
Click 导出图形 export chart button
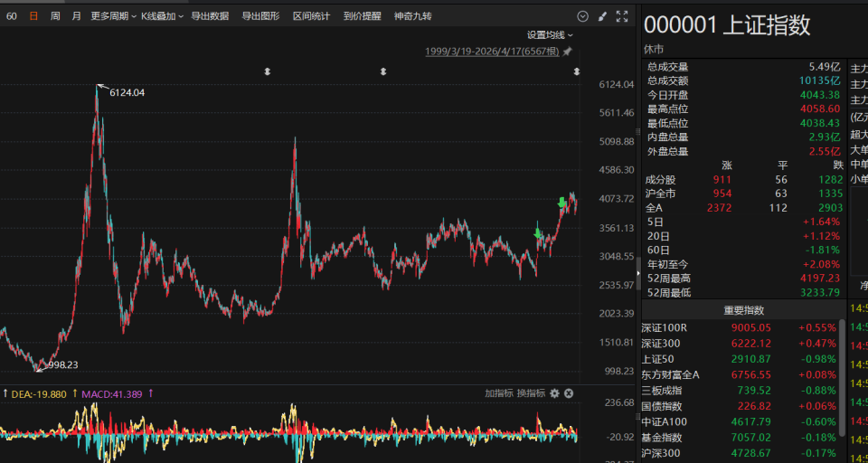pyautogui.click(x=260, y=16)
